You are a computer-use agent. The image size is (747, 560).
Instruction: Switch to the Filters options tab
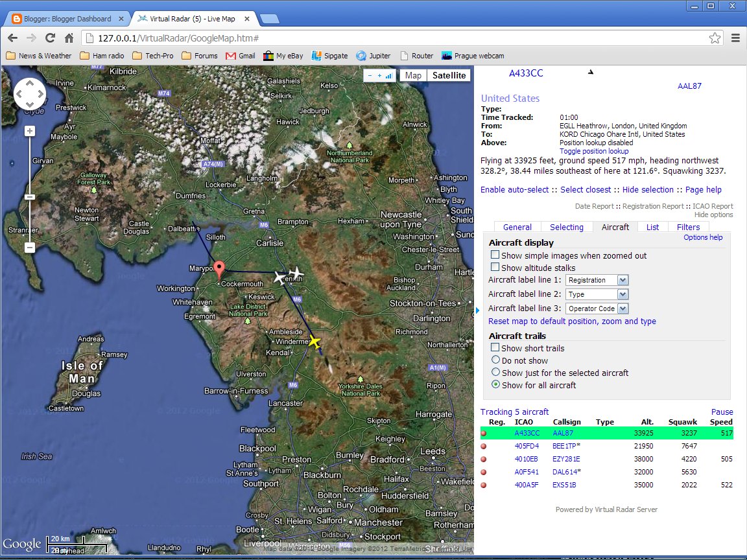tap(689, 227)
